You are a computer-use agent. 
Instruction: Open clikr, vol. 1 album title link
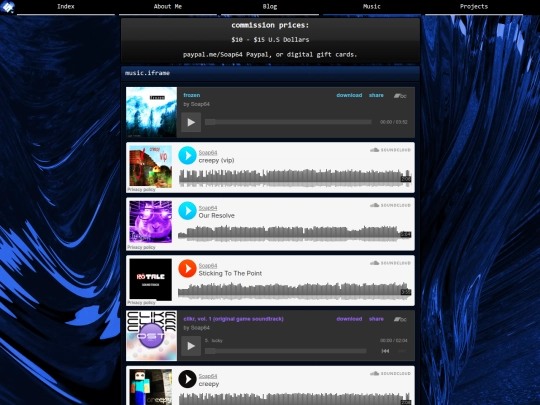pos(233,319)
